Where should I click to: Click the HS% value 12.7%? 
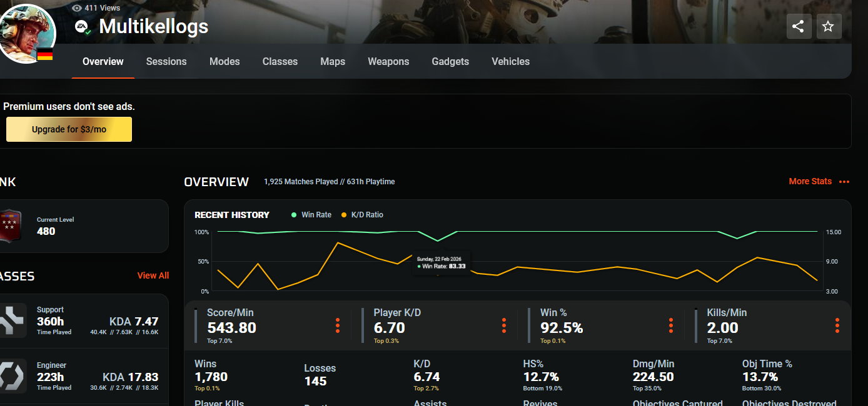(x=541, y=377)
